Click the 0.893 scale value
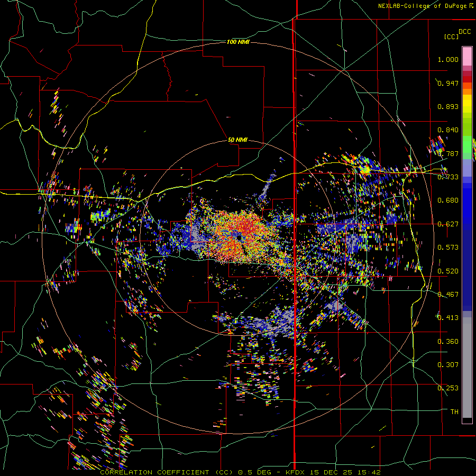The width and height of the screenshot is (476, 476). [448, 106]
